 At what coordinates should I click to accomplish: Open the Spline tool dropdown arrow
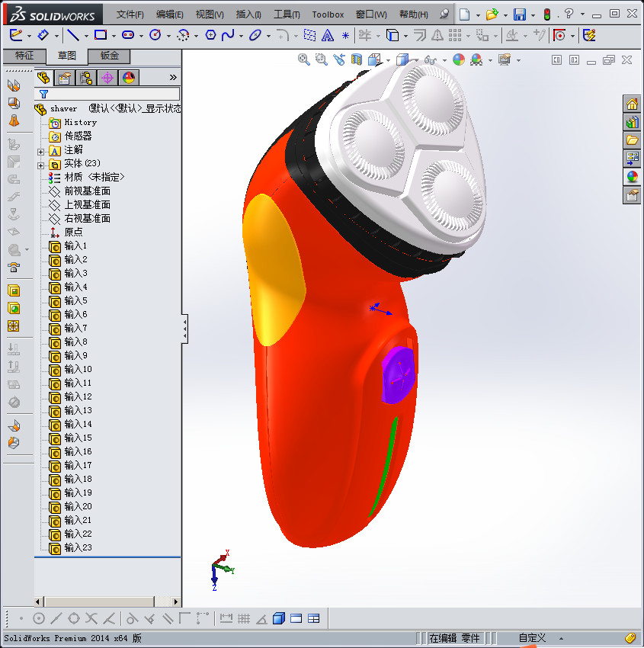point(241,36)
